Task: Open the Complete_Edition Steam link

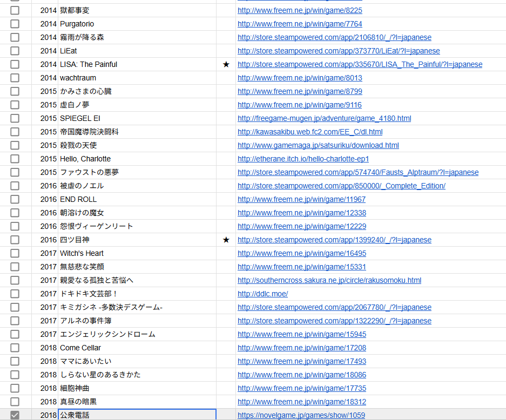Action: pyautogui.click(x=341, y=186)
